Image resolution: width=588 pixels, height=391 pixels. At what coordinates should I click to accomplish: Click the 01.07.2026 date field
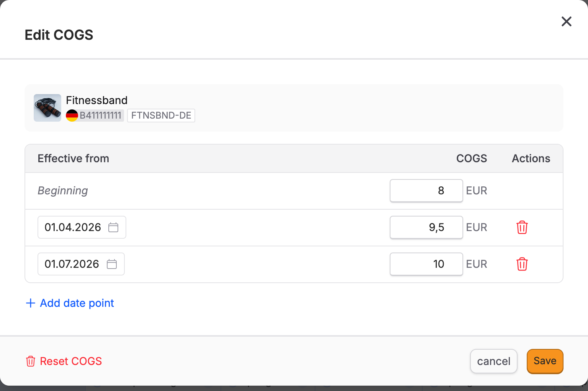pos(81,264)
